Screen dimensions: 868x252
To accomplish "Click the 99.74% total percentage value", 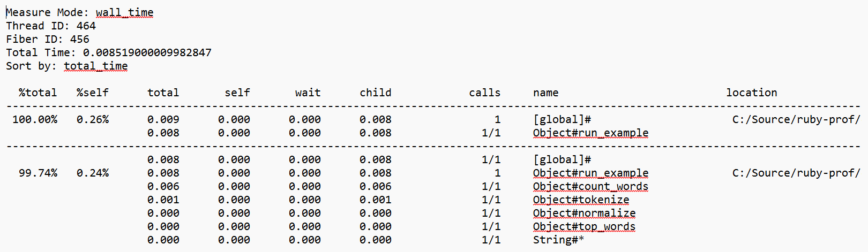I will (x=38, y=173).
